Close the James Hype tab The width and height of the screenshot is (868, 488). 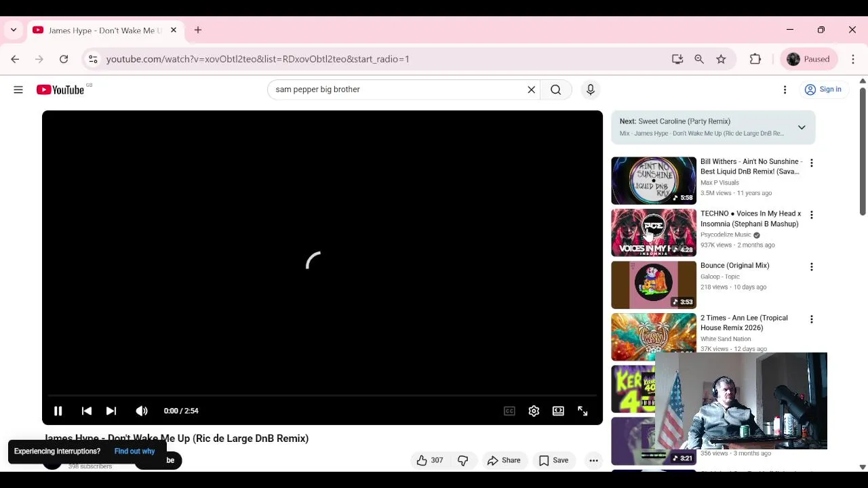[174, 30]
